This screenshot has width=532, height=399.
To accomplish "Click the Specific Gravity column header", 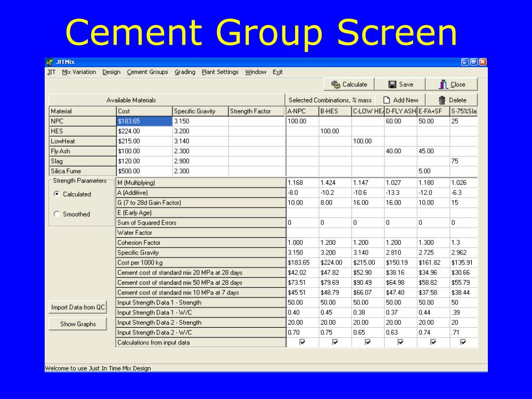I will (x=201, y=111).
